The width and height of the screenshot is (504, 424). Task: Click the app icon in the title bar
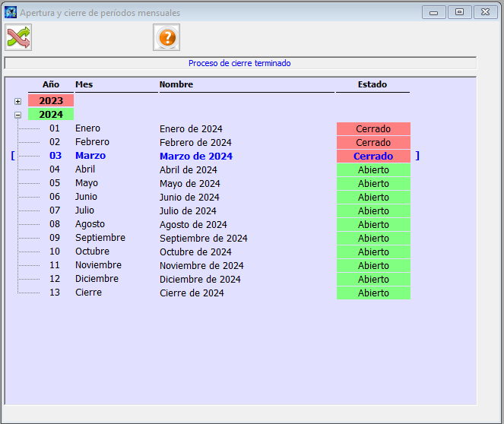coord(11,12)
